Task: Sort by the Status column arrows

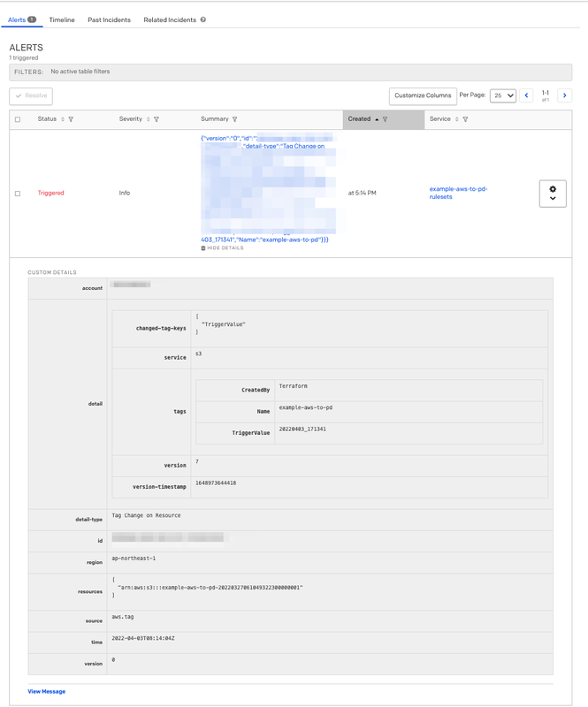Action: coord(63,119)
